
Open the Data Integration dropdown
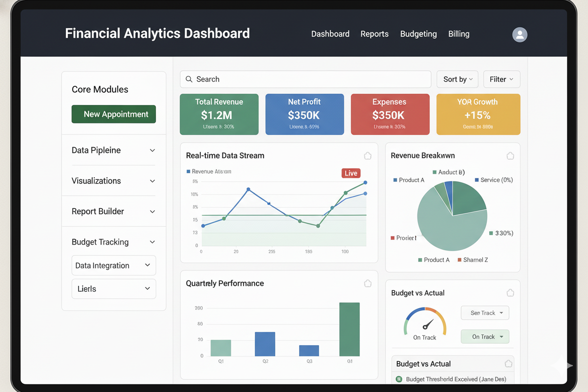pos(114,265)
